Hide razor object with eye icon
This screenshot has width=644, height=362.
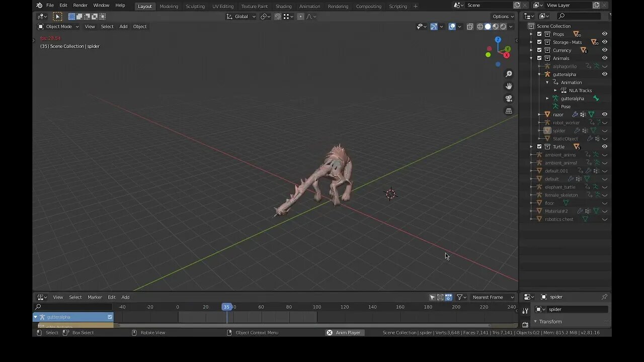click(x=605, y=115)
